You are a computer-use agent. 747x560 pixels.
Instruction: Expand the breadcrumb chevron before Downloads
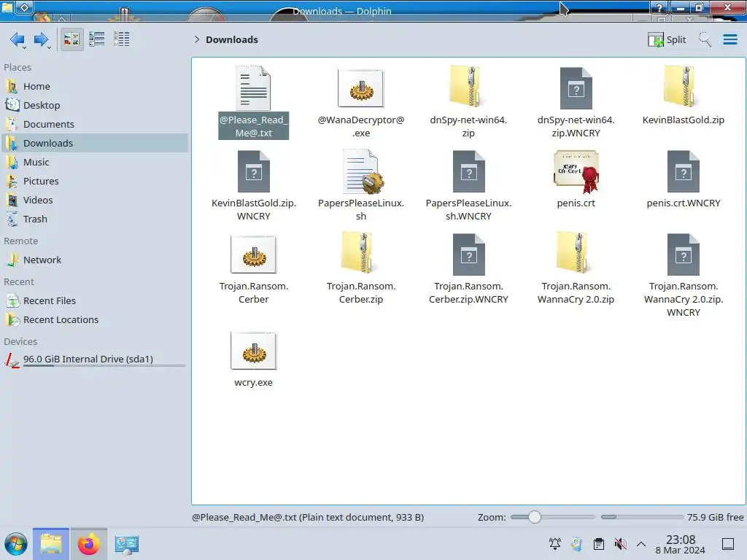[x=197, y=39]
